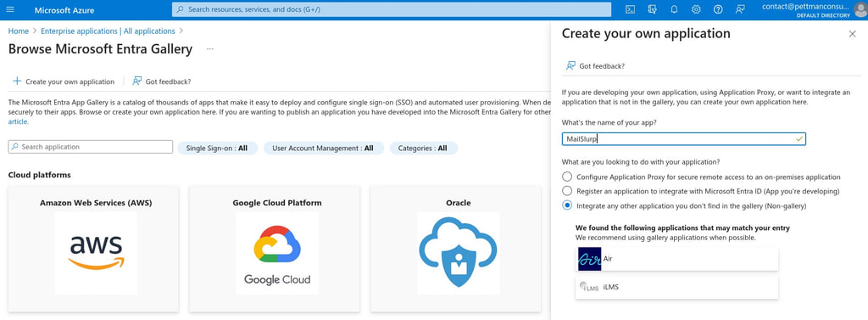Open the User Account Management filter

tap(323, 148)
